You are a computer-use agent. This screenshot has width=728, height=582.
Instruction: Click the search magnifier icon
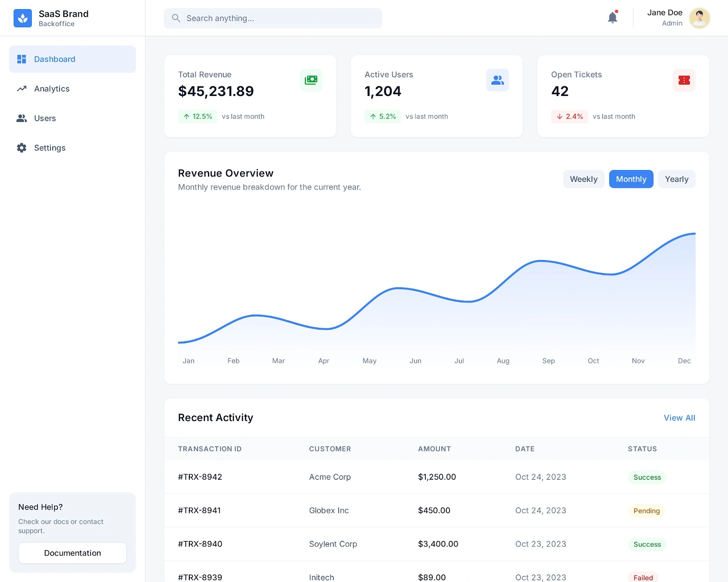tap(176, 18)
